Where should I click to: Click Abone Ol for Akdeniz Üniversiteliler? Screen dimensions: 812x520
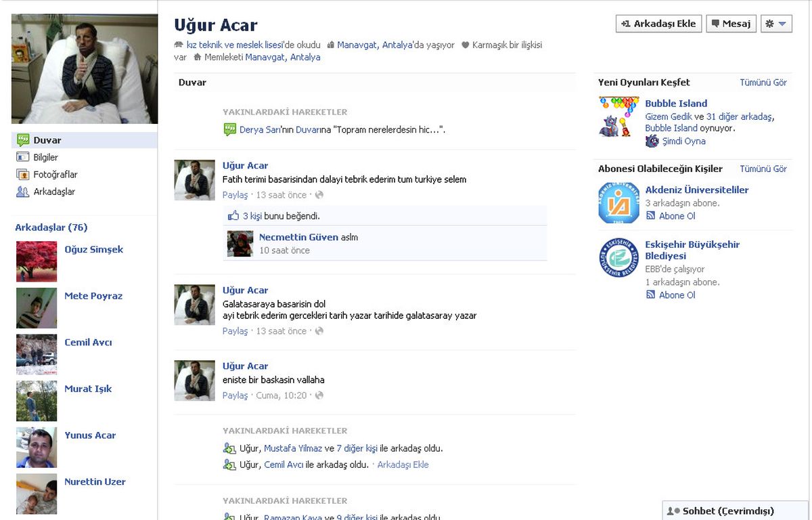677,216
